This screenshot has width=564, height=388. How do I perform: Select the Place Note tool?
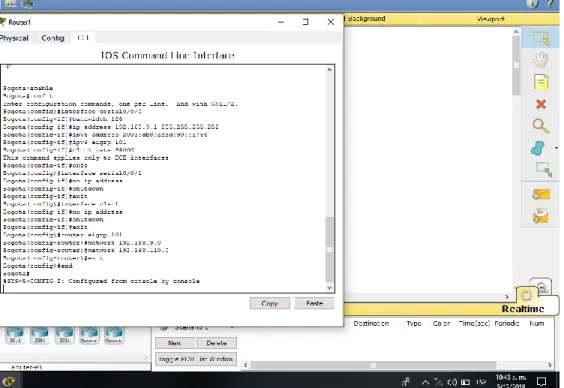[541, 82]
